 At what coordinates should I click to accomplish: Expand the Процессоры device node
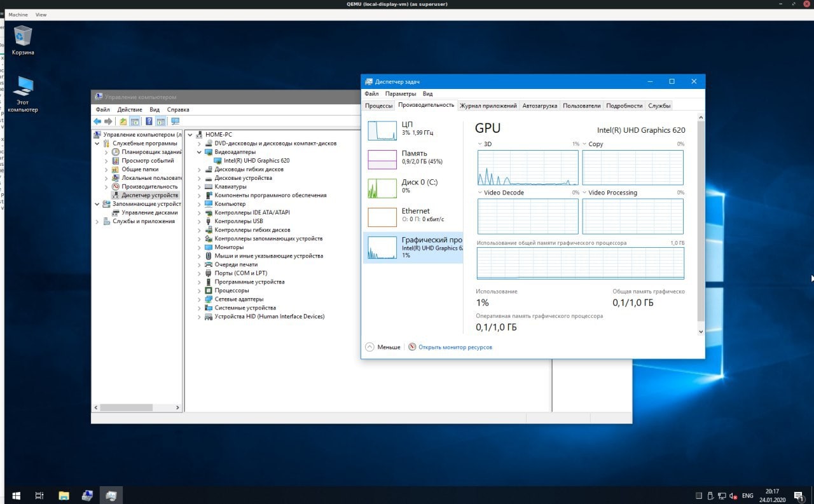tap(200, 290)
